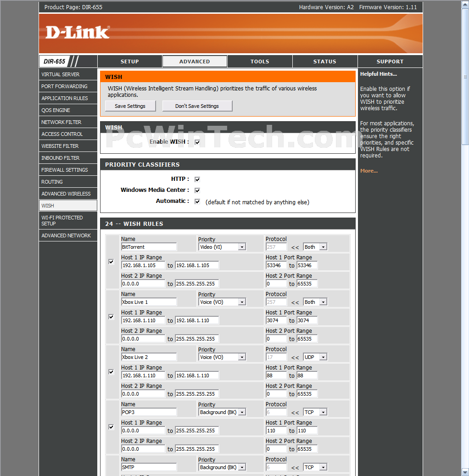Open Inbound Filter in the sidebar

[68, 158]
